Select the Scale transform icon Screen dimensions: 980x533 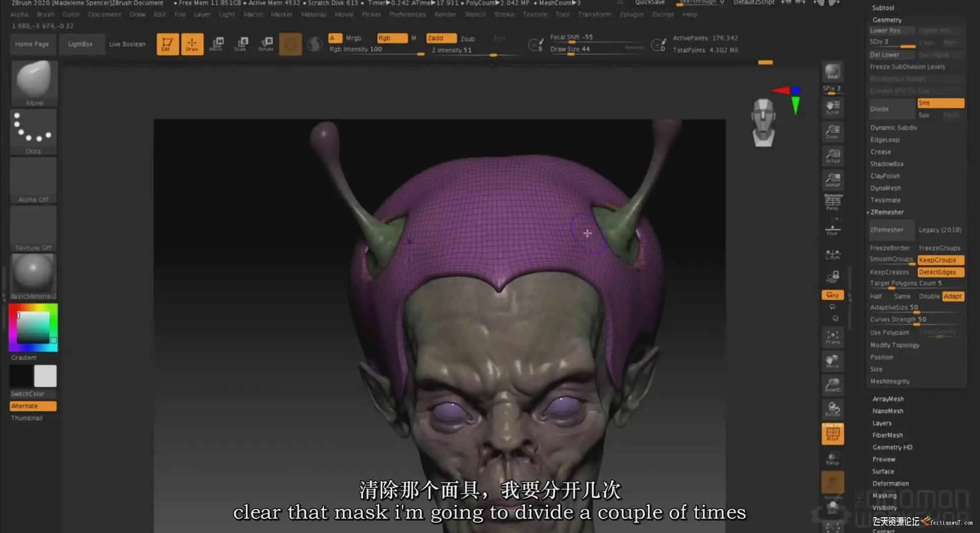[x=241, y=44]
